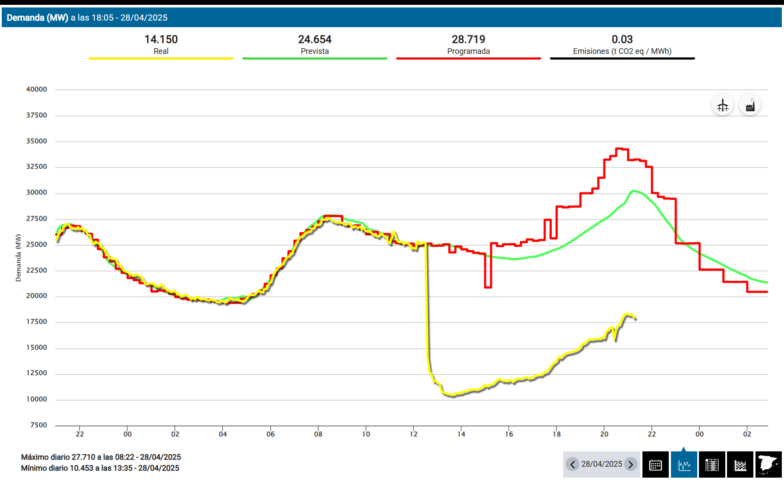Open the stacked area chart view
The width and height of the screenshot is (784, 500).
(x=741, y=465)
